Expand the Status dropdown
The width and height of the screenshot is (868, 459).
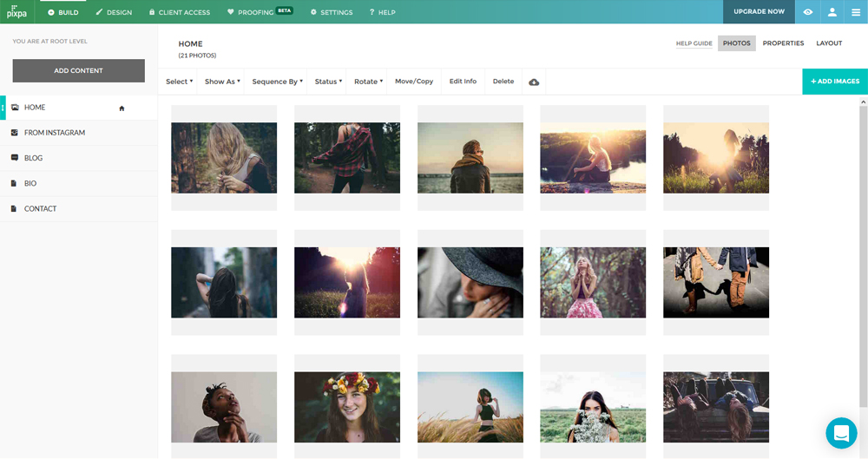[x=328, y=82]
